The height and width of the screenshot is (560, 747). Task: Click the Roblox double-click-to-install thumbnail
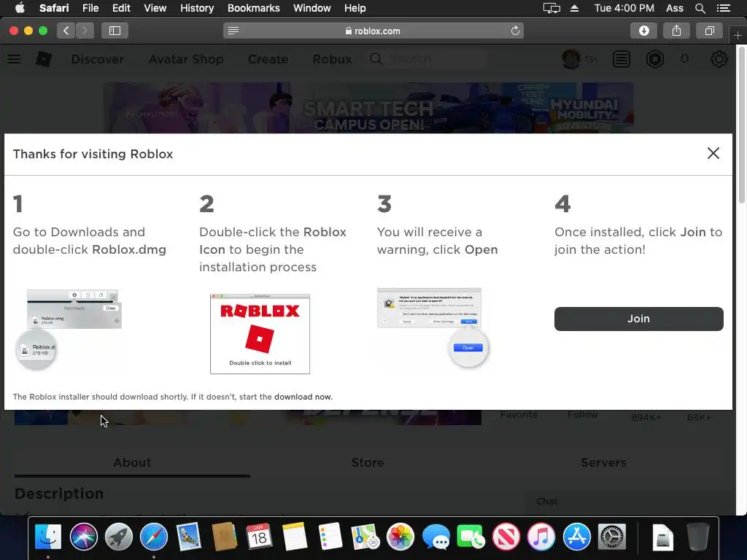[x=260, y=334]
